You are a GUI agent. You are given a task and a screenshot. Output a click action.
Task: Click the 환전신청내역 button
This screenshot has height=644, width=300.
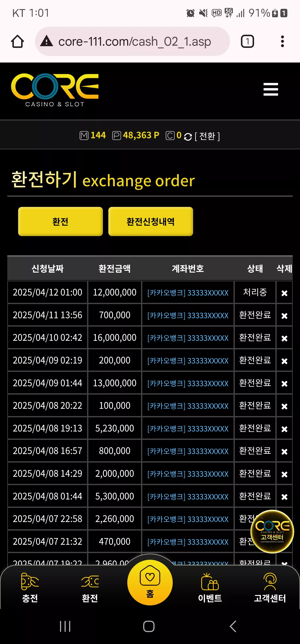(x=151, y=221)
